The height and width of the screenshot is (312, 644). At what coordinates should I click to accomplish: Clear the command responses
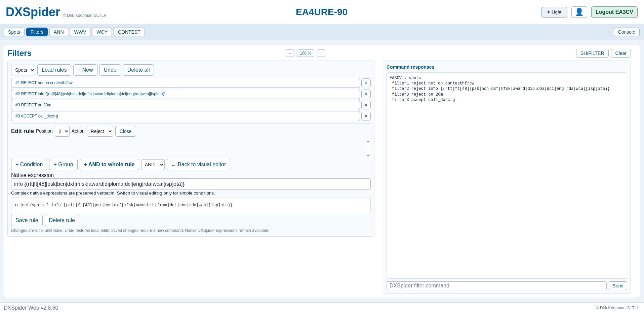click(x=621, y=53)
